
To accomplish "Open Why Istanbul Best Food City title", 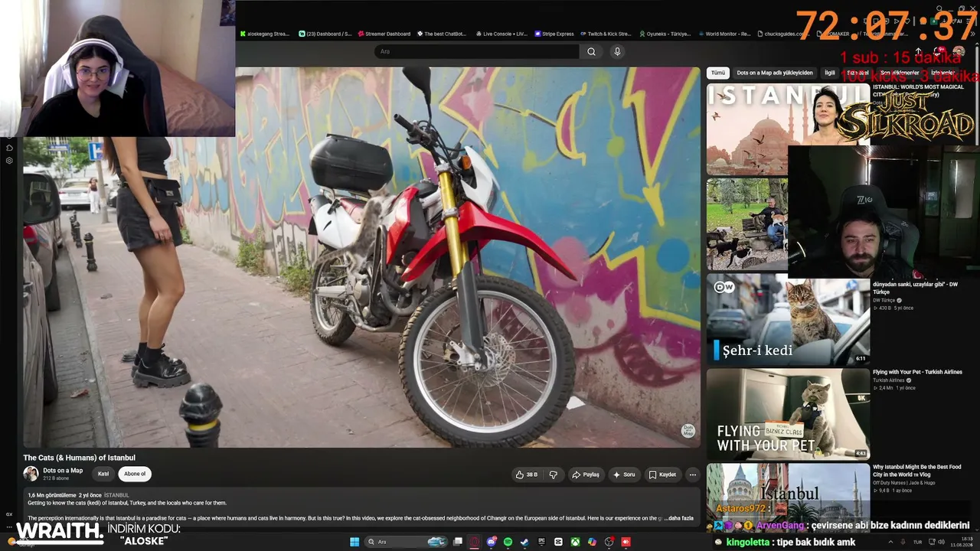I will point(916,470).
